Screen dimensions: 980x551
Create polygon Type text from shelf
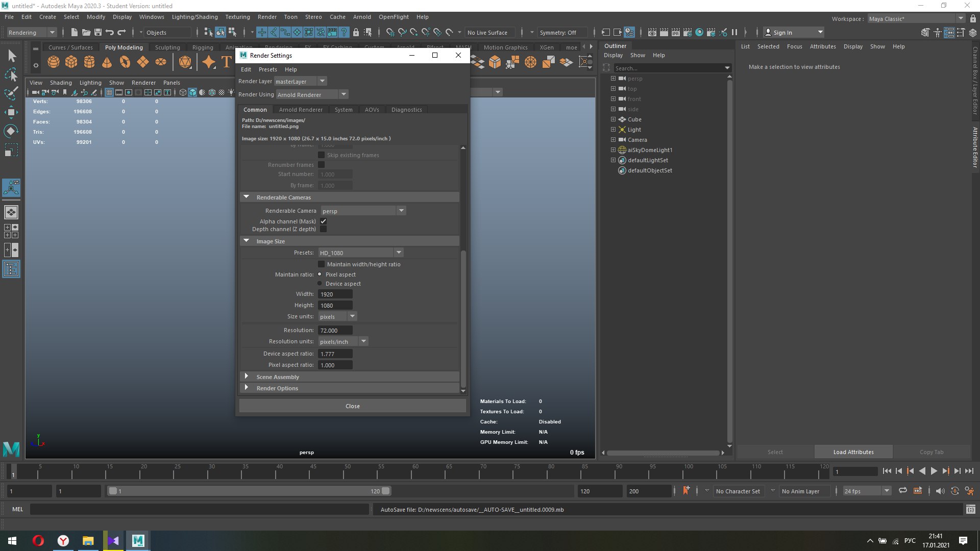[x=226, y=62]
